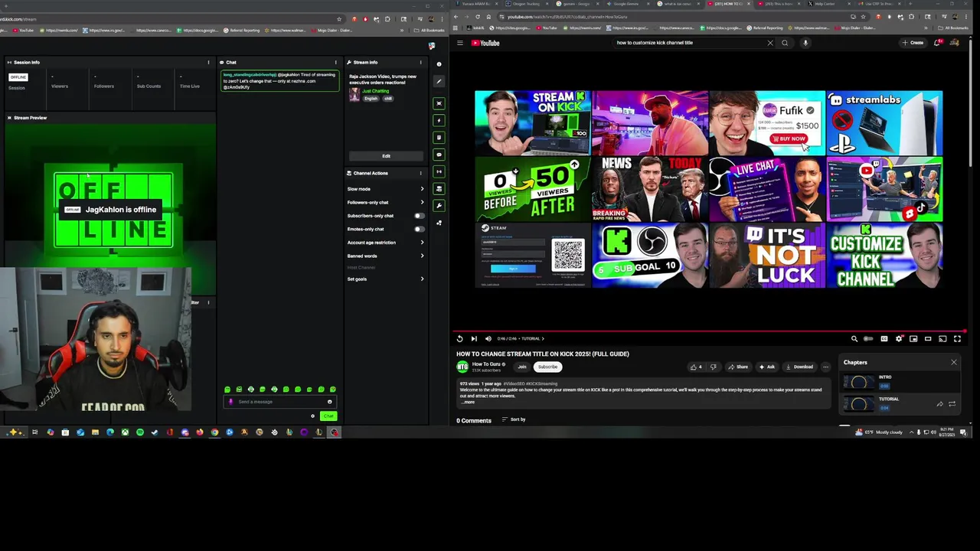Click the Join button for How To Guru
This screenshot has width=980, height=551.
click(522, 367)
